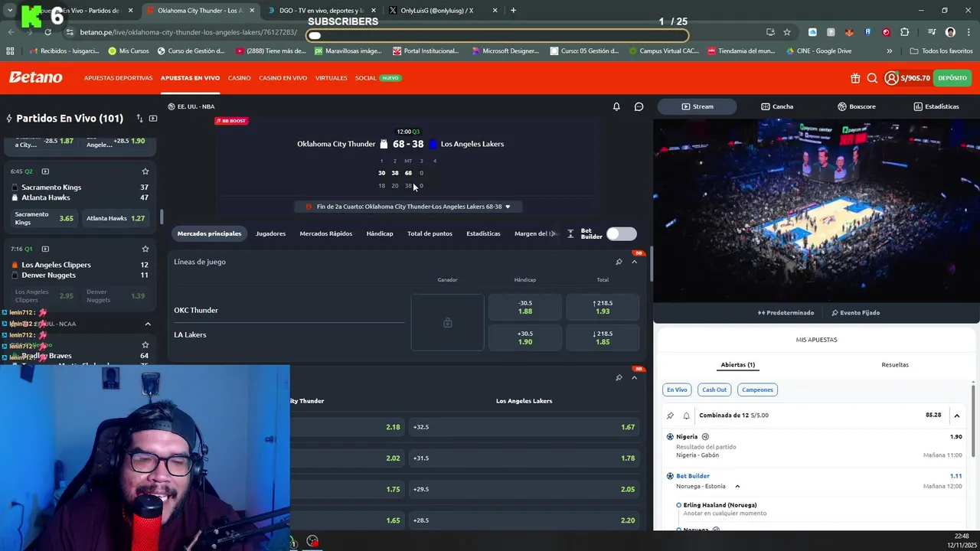Expand the end of 2nd quarter event dropdown
This screenshot has width=980, height=551.
tap(507, 207)
